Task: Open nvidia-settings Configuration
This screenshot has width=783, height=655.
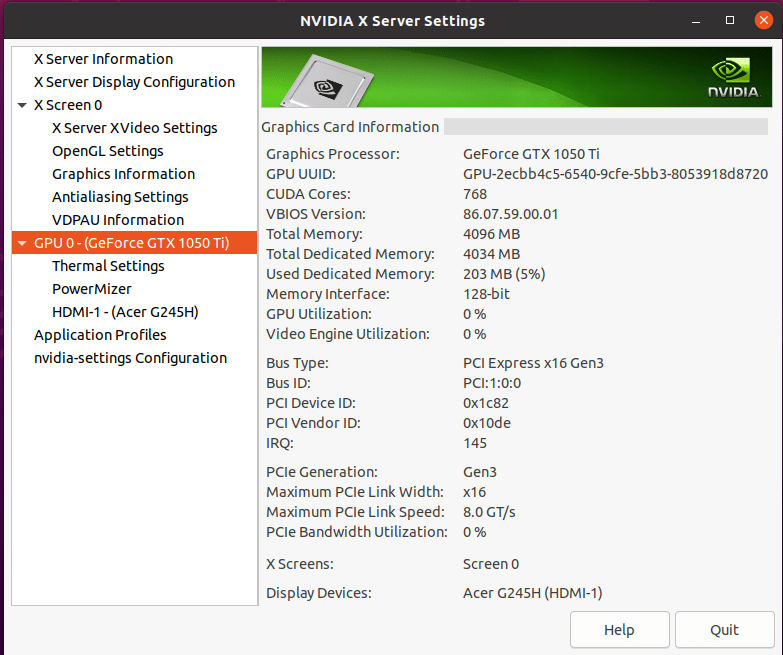Action: 130,357
